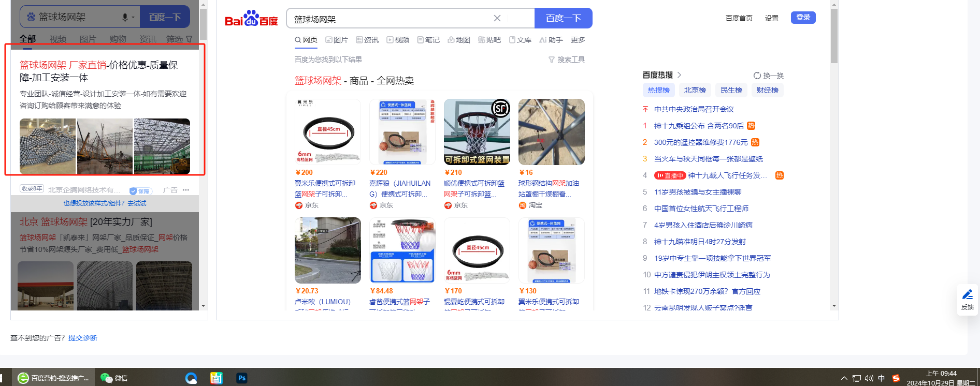Open the 可拆卸式篮网装置 ¥210 product image
980x386 pixels.
pyautogui.click(x=477, y=132)
